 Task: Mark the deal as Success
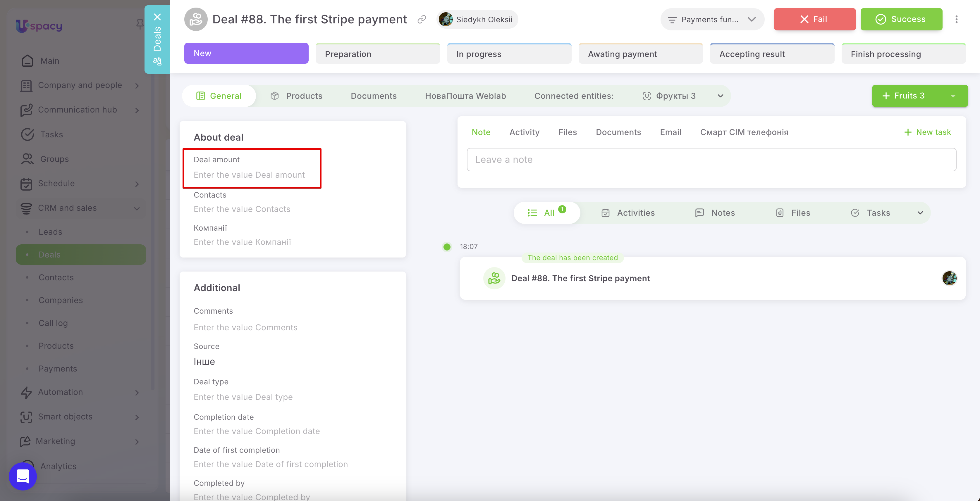pyautogui.click(x=901, y=19)
